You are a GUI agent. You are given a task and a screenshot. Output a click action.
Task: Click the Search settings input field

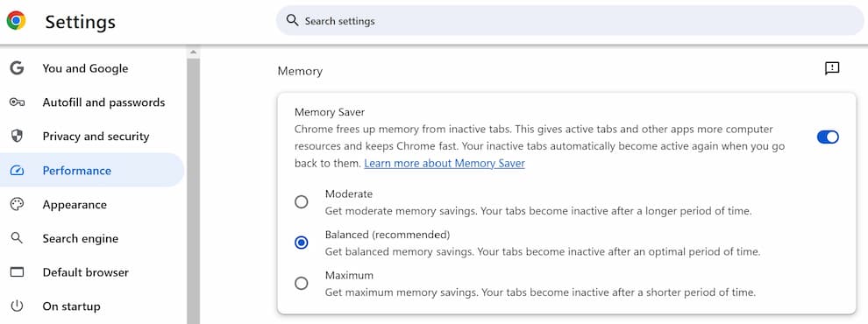coord(570,21)
